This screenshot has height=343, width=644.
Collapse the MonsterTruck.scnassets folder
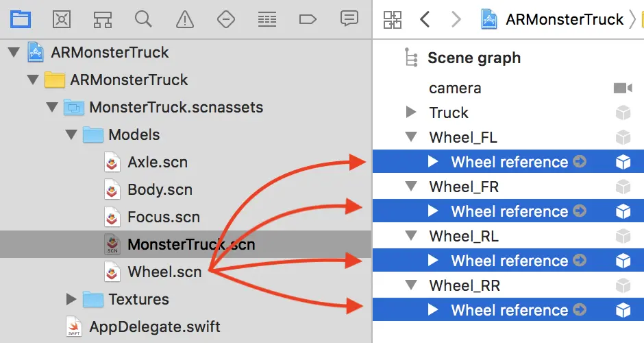52,107
